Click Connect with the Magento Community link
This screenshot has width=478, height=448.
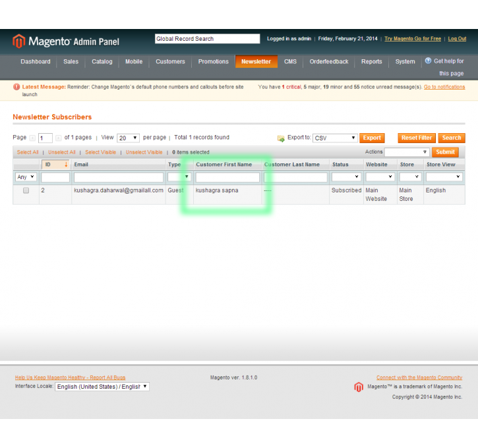(x=419, y=378)
